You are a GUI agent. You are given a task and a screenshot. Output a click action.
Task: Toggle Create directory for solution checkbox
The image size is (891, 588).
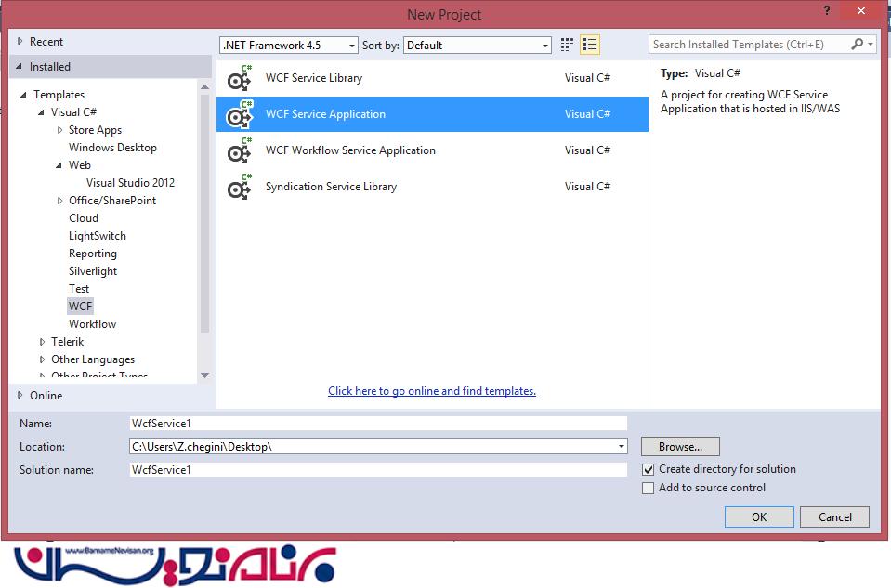pyautogui.click(x=648, y=470)
